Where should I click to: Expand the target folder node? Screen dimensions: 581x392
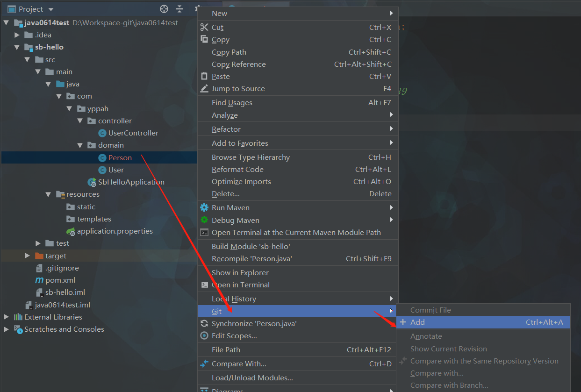tap(28, 256)
